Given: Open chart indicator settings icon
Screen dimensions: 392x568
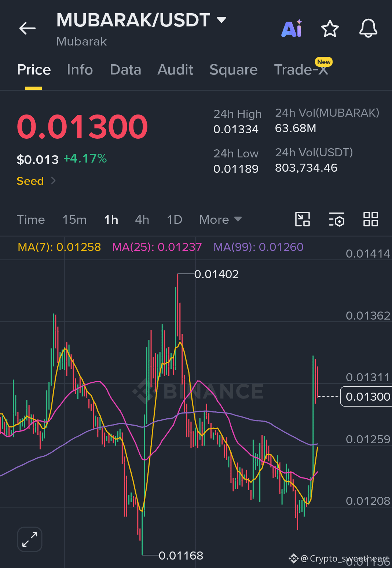Looking at the screenshot, I should pyautogui.click(x=337, y=219).
